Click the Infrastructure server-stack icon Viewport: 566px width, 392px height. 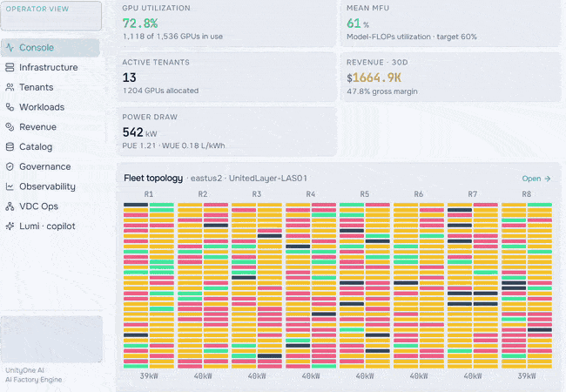click(10, 67)
